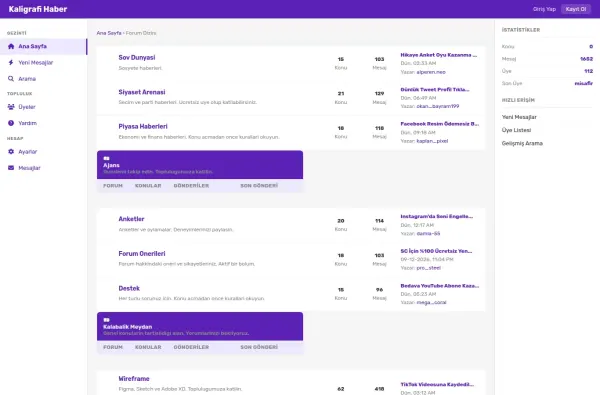The height and width of the screenshot is (395, 600).
Task: Click the 'Forum Dizini' breadcrumb text
Action: click(x=141, y=33)
